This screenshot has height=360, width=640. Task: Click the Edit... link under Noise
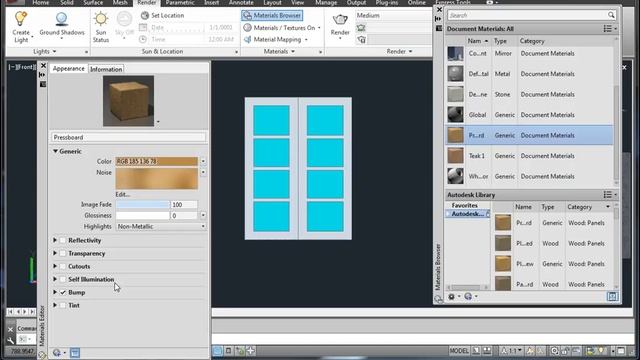point(122,194)
